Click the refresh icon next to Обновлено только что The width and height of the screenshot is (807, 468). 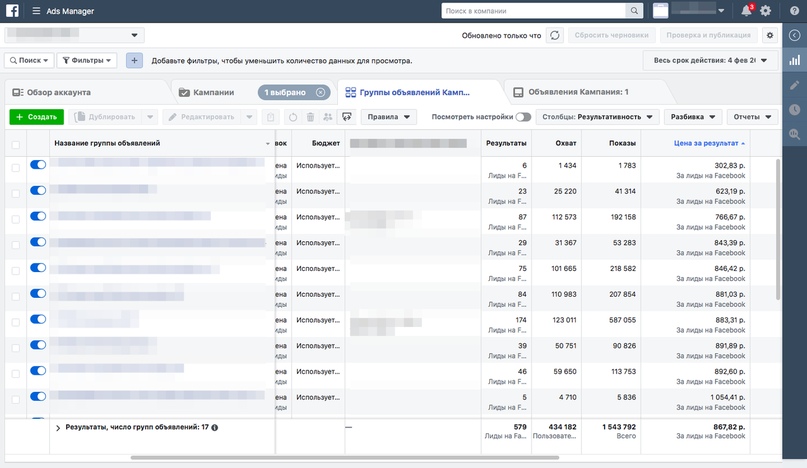555,36
